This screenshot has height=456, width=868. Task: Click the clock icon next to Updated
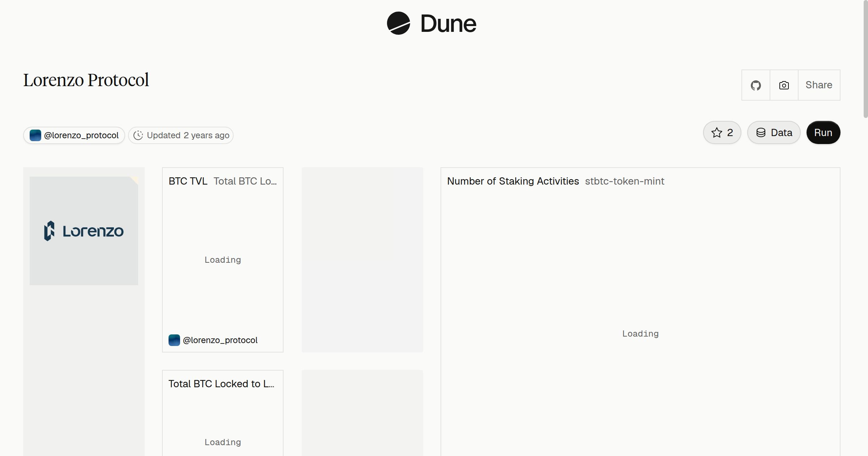(138, 135)
